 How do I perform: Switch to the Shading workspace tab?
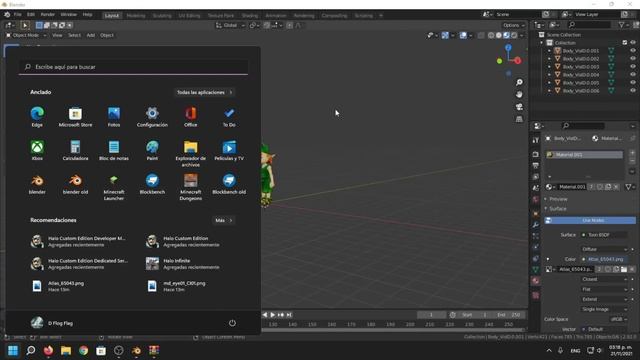[x=250, y=16]
